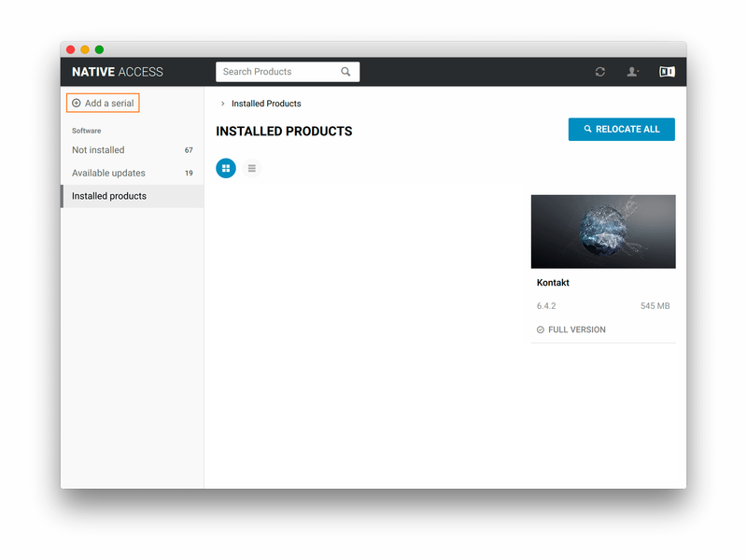Click the magnifier icon in search box
Screen dimensions: 747x560
point(345,72)
